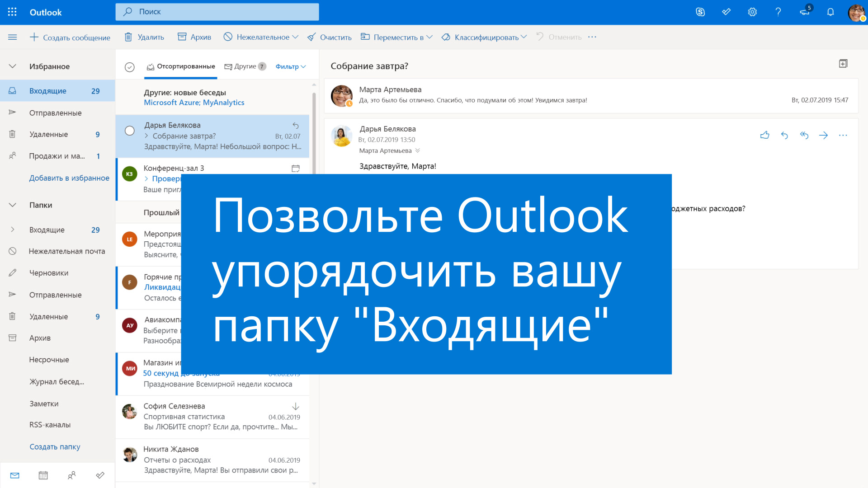
Task: Open Нежелательная почта folder
Action: coord(58,251)
